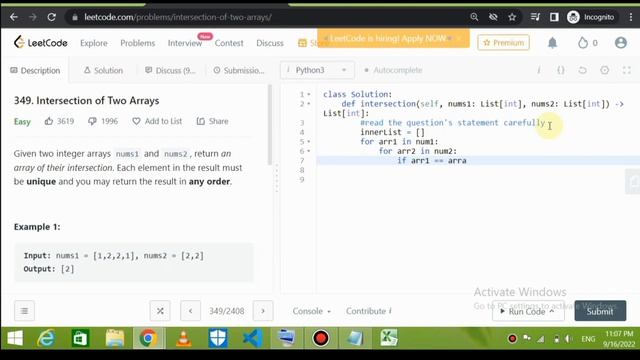Open Visual Studio Code taskbar icon
This screenshot has width=640, height=360.
(x=252, y=338)
